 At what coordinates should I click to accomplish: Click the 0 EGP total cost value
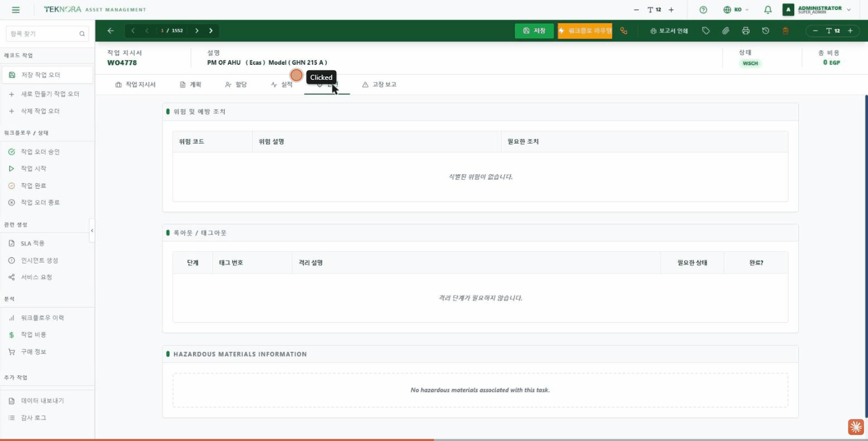tap(831, 63)
